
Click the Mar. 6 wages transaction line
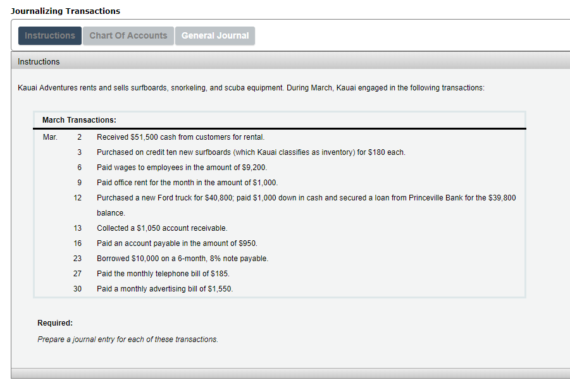coord(188,167)
